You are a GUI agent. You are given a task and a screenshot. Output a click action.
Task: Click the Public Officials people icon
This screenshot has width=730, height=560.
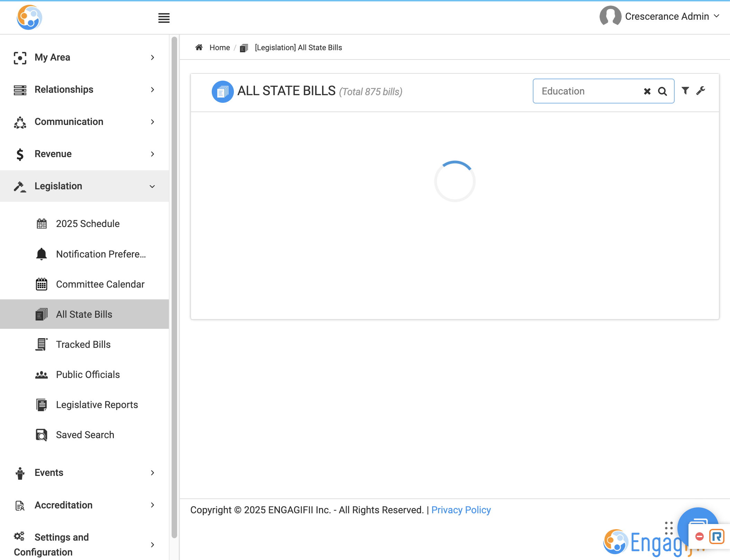click(x=42, y=375)
